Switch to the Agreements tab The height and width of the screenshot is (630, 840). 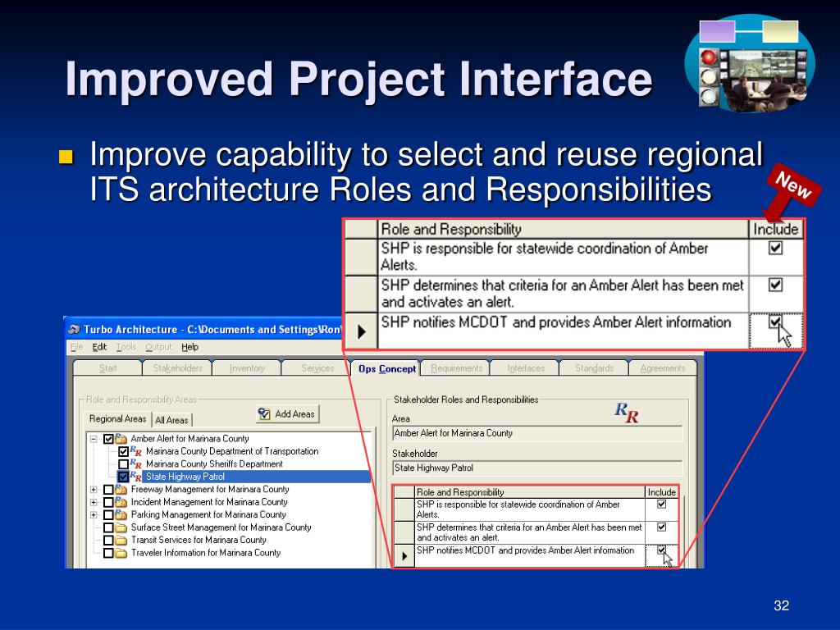663,368
